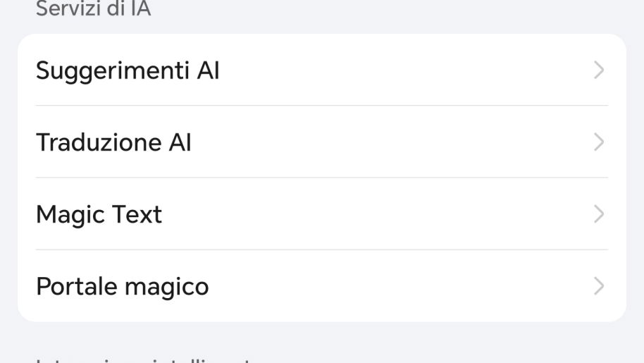Expand the Magic Text row via its arrow icon
Viewport: 644px width, 363px height.
click(599, 214)
